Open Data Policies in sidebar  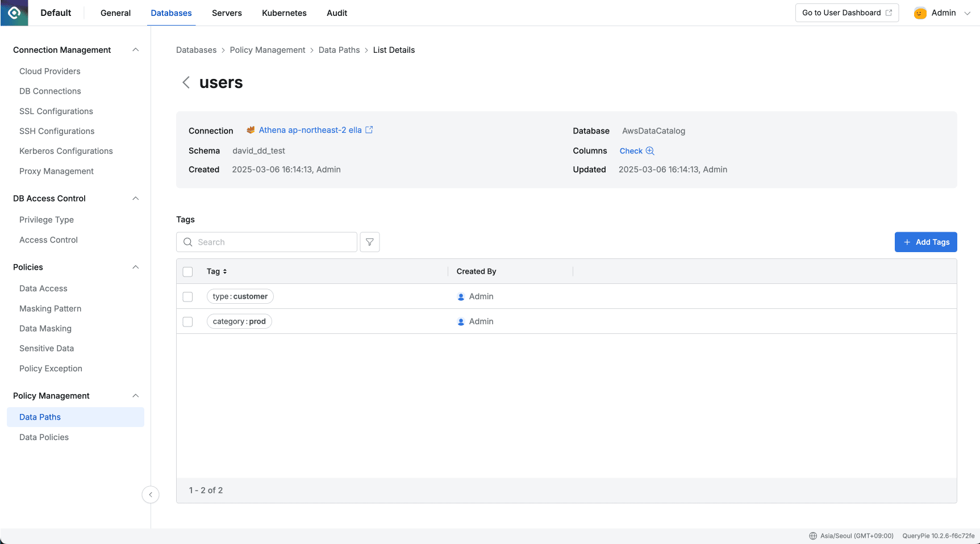tap(44, 437)
